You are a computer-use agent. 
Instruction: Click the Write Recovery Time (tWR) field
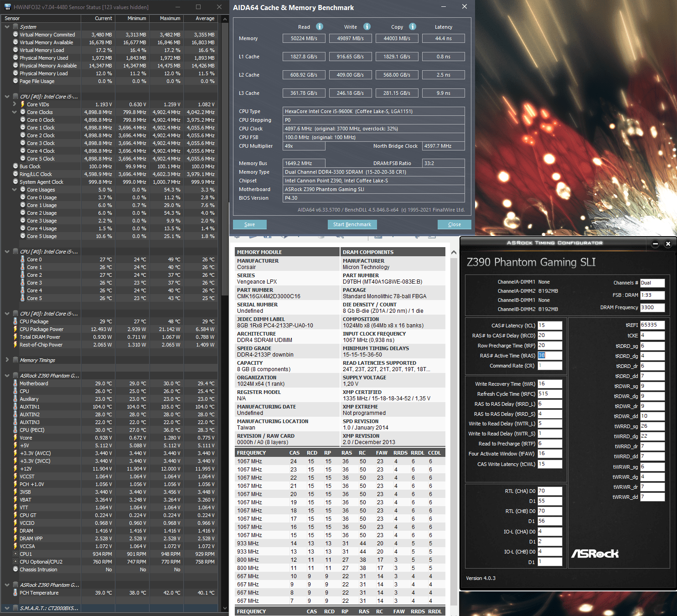click(550, 384)
